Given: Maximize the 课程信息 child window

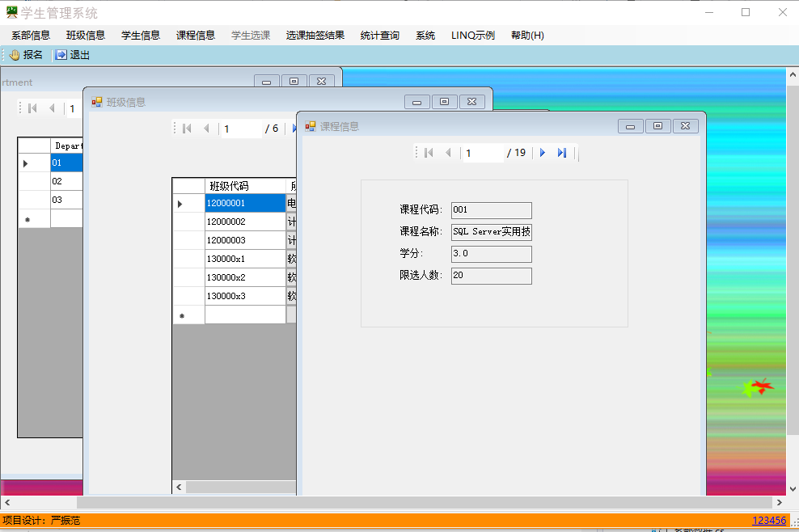Looking at the screenshot, I should point(657,126).
